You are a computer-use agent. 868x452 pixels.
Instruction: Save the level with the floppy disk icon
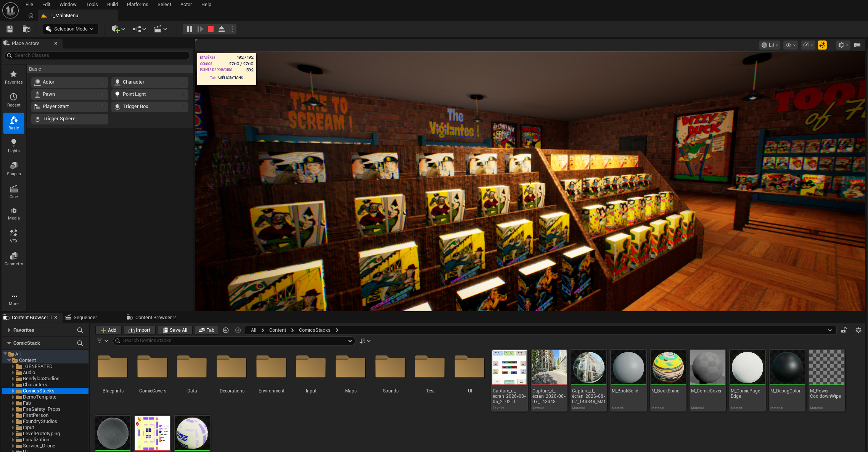(10, 29)
